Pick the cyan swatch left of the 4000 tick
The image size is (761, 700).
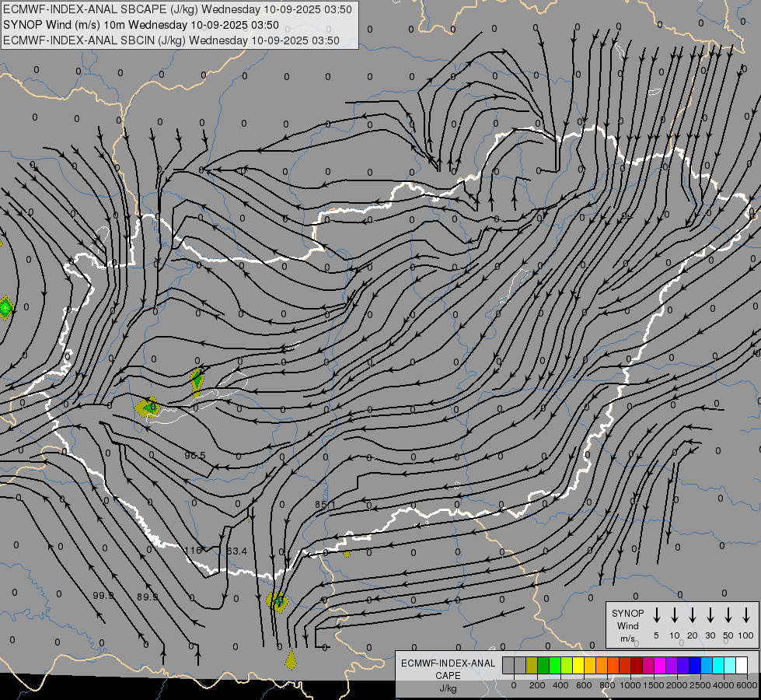click(x=719, y=666)
